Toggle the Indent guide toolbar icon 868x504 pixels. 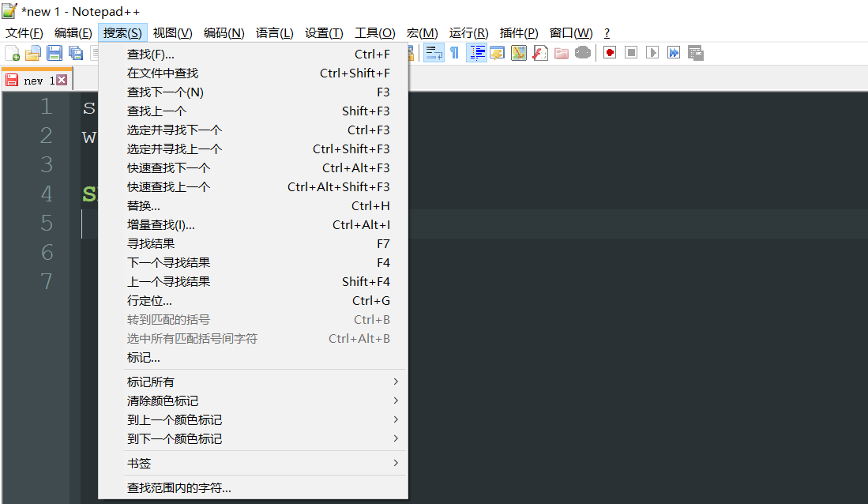click(x=476, y=53)
